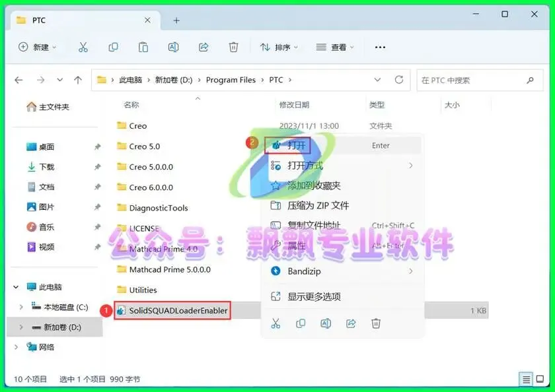Expand the 网络 tree node
The image size is (555, 392).
click(x=16, y=347)
